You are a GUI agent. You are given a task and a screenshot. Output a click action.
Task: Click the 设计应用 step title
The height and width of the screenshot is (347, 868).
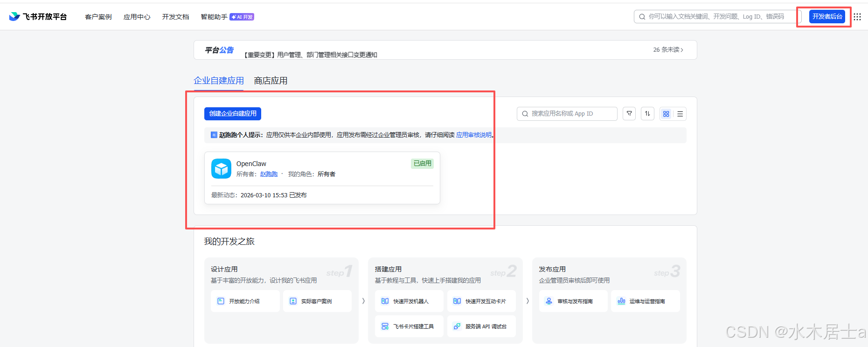click(x=224, y=269)
